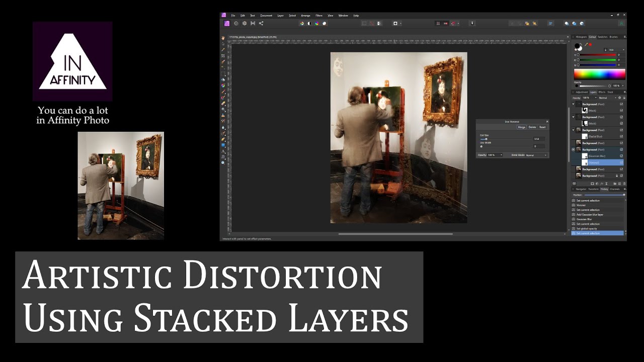Screen dimensions: 644x362
Task: Click the Account icon in top-right toolbar
Action: (x=621, y=23)
